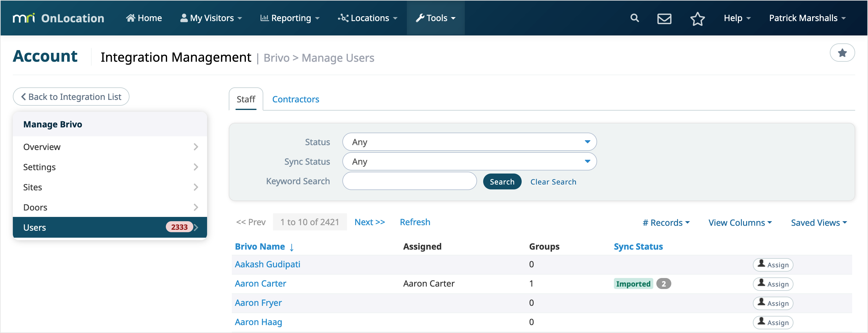Open Aaron Fryer user link

tap(258, 302)
